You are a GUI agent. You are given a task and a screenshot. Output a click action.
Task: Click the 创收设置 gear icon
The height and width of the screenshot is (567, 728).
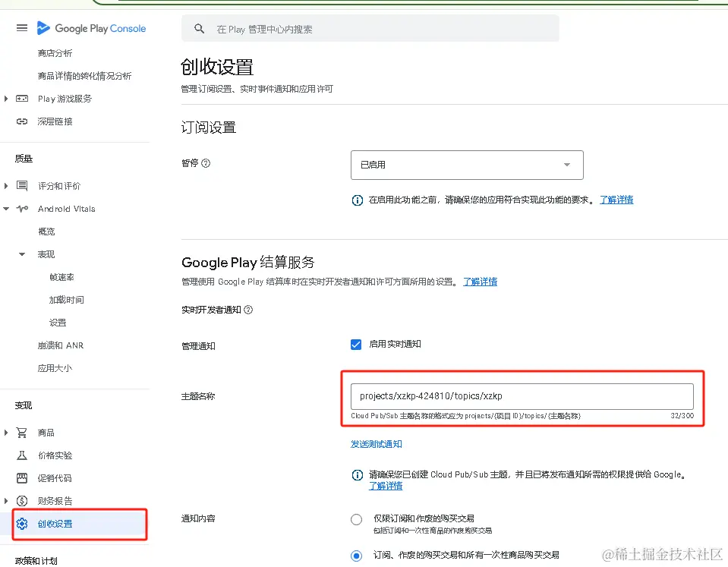(x=22, y=523)
